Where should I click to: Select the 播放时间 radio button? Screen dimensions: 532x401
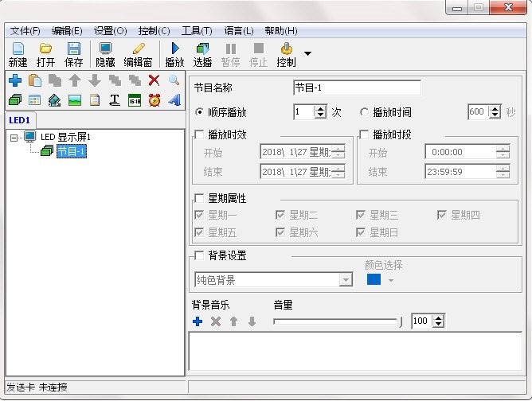(365, 112)
